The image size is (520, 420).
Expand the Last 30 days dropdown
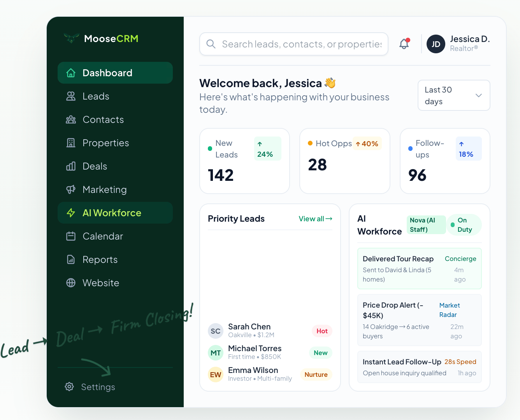pos(454,95)
